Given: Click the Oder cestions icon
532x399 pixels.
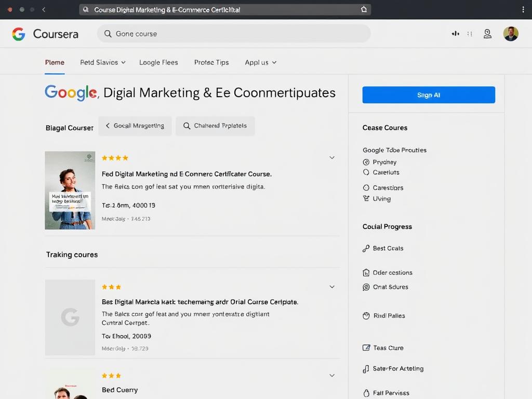Looking at the screenshot, I should click(366, 272).
